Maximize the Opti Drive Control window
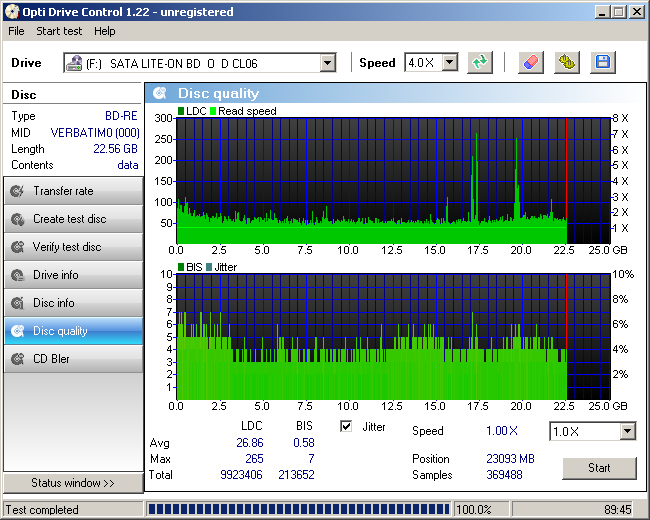The image size is (650, 520). (x=618, y=12)
